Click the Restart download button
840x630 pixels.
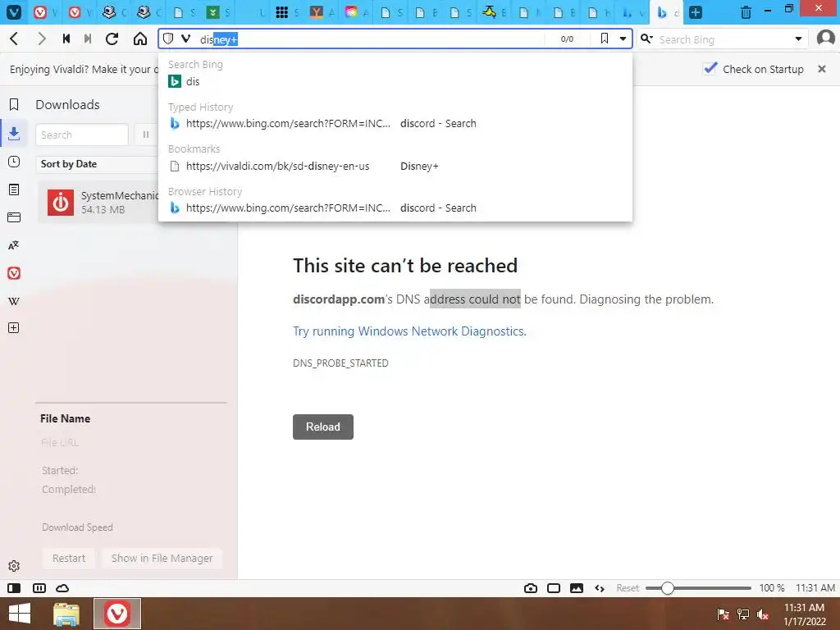click(69, 558)
